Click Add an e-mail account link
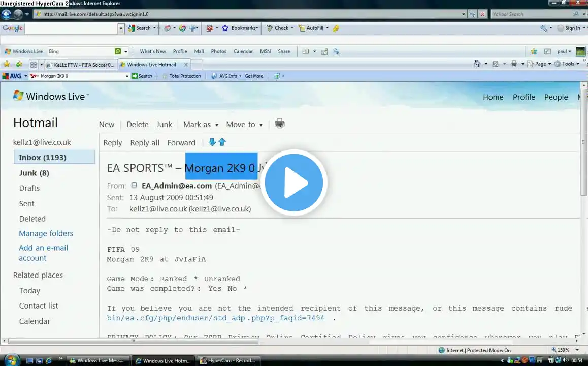588x366 pixels. pos(44,253)
